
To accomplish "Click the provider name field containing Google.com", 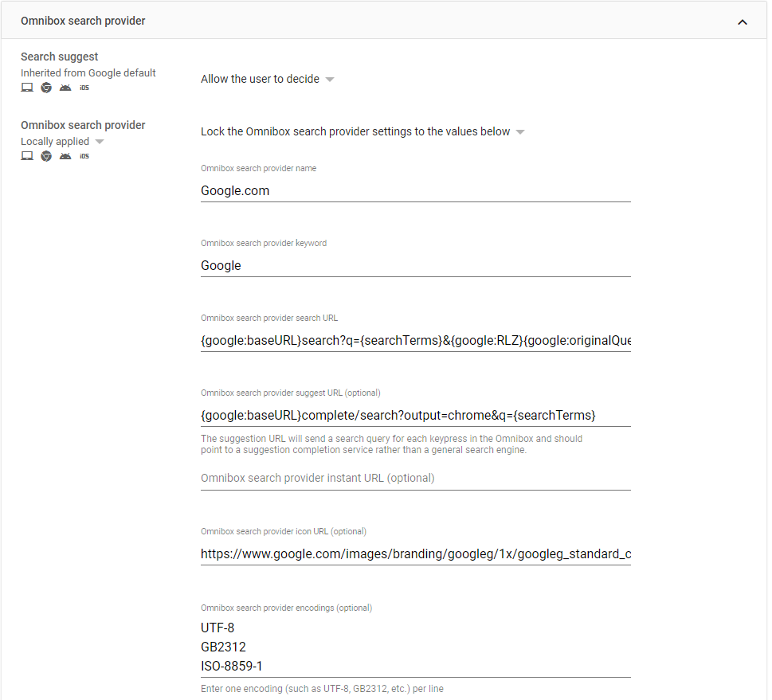I will 416,191.
